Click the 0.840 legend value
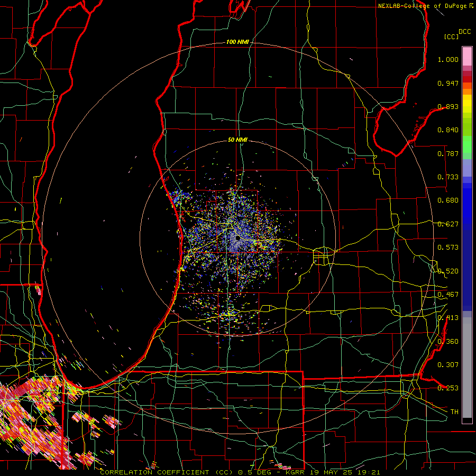This screenshot has height=476, width=476. tap(448, 130)
